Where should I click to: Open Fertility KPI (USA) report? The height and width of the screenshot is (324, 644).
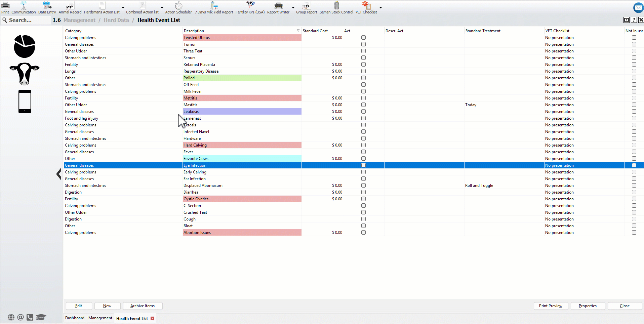[250, 7]
